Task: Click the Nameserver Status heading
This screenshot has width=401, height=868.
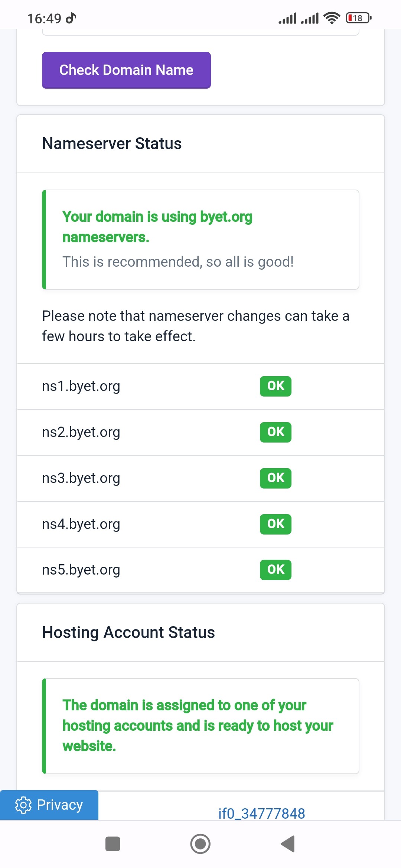Action: coord(112,144)
